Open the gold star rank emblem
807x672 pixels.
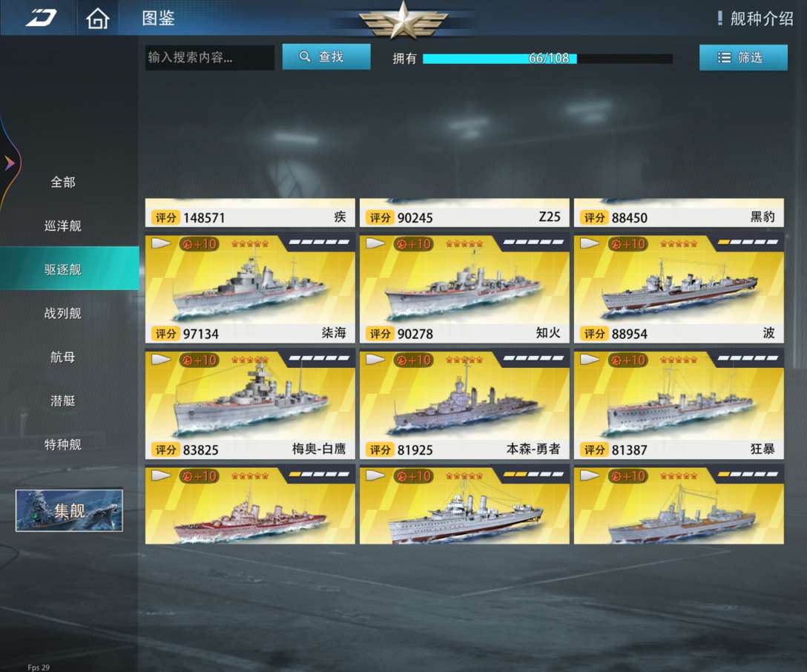coord(403,21)
